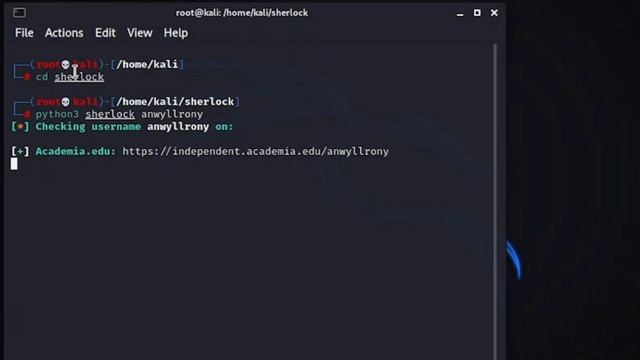Click the skull icon in second prompt
The height and width of the screenshot is (360, 640).
coord(65,102)
